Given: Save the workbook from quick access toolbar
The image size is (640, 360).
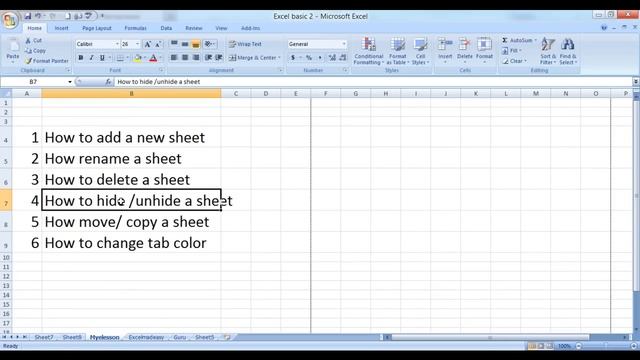Looking at the screenshot, I should pos(27,16).
